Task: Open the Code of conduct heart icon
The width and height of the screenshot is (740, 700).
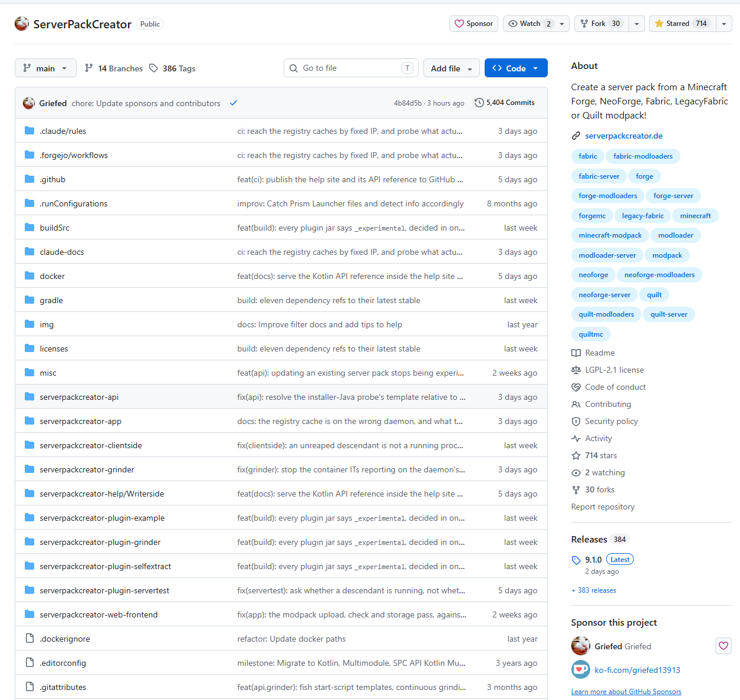Action: click(x=576, y=387)
